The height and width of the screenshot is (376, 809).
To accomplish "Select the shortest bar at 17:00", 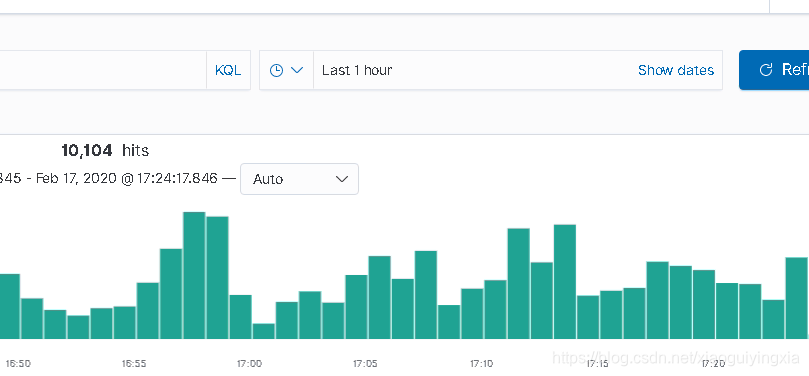I will [264, 331].
